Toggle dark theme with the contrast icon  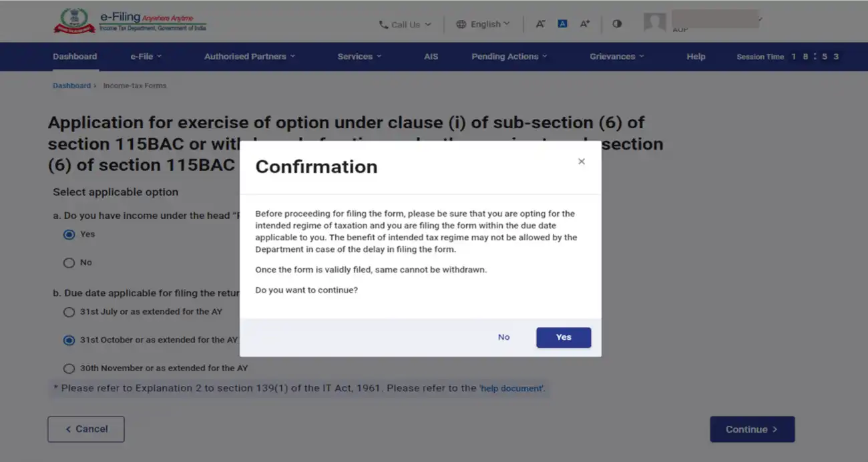(616, 23)
